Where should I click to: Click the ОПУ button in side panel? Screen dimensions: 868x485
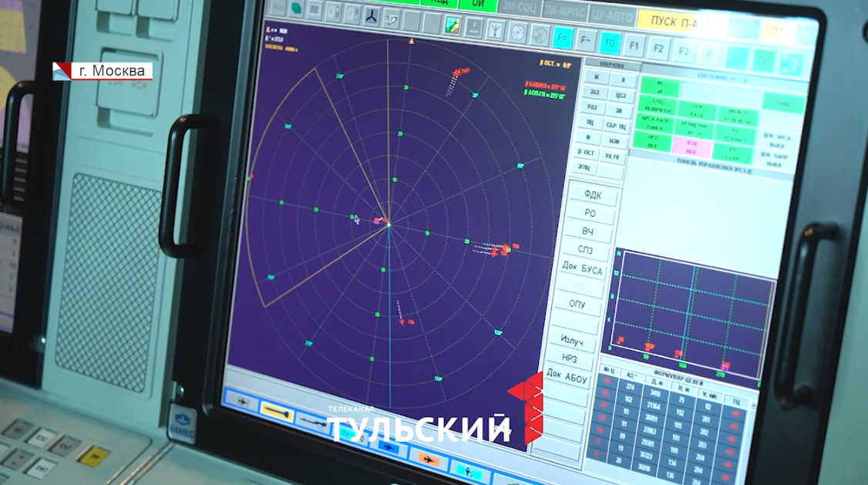point(577,305)
